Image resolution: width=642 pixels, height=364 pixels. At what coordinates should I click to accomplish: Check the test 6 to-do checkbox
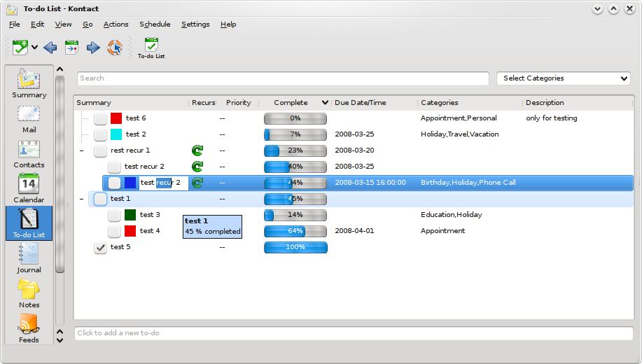click(100, 118)
